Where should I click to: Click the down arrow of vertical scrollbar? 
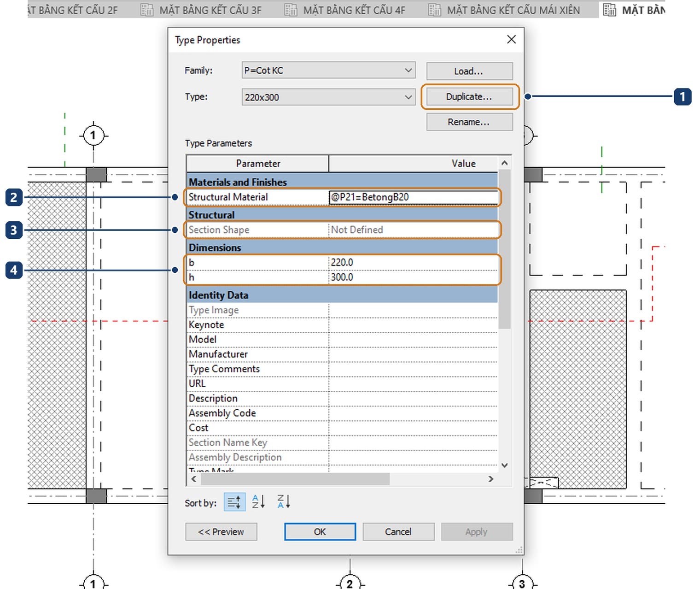pyautogui.click(x=505, y=465)
